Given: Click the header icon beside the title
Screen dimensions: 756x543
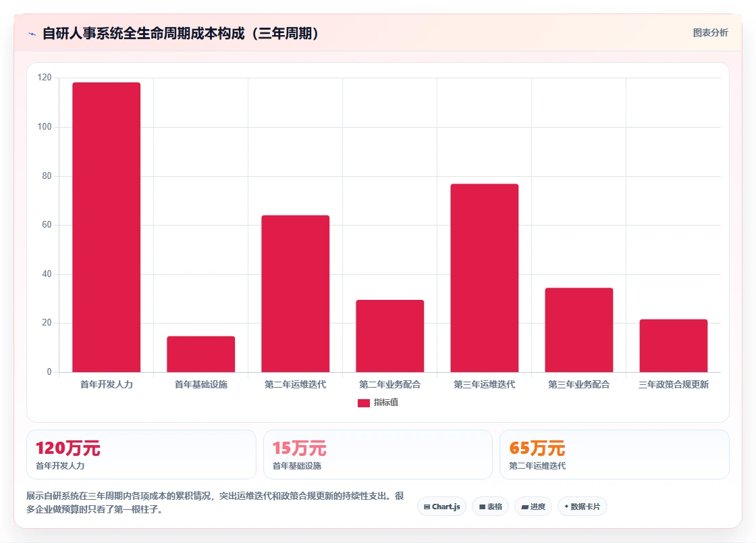Looking at the screenshot, I should 32,34.
